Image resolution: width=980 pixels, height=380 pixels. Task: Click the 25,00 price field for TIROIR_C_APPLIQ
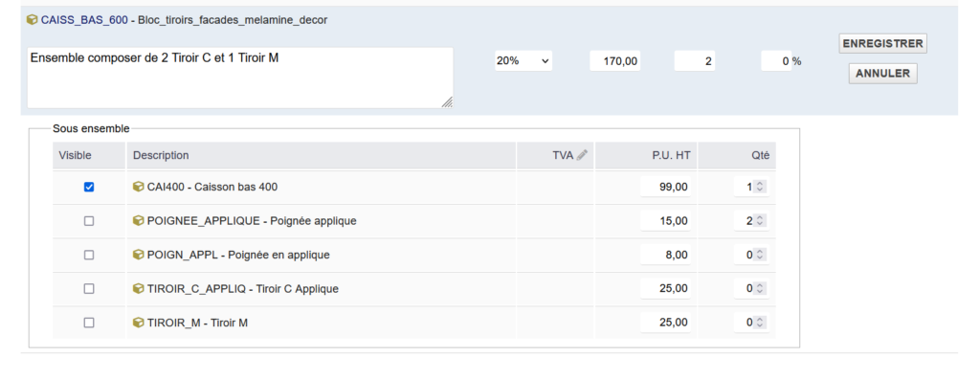coord(666,289)
